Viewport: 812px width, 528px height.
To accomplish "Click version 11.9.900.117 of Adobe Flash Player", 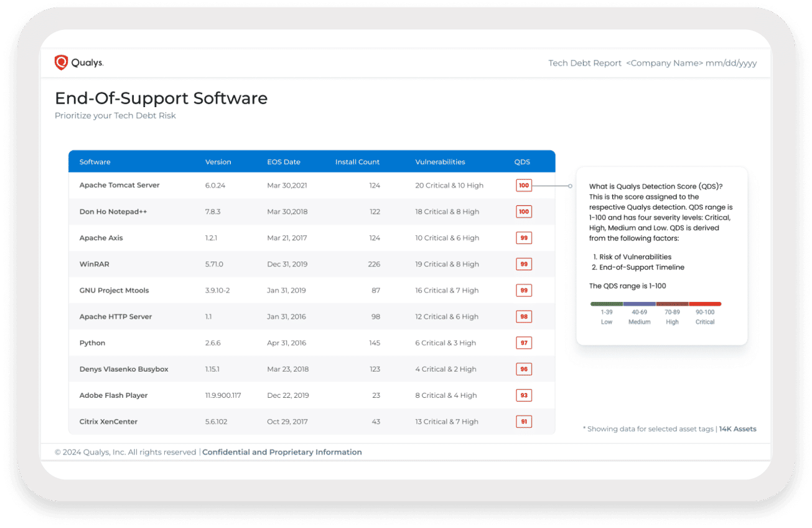I will pos(223,395).
